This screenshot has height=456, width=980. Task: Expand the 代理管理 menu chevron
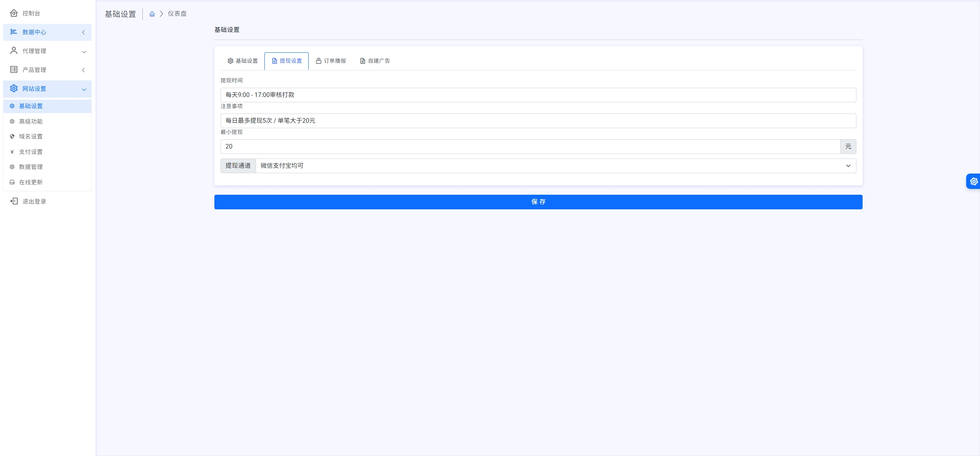[84, 52]
